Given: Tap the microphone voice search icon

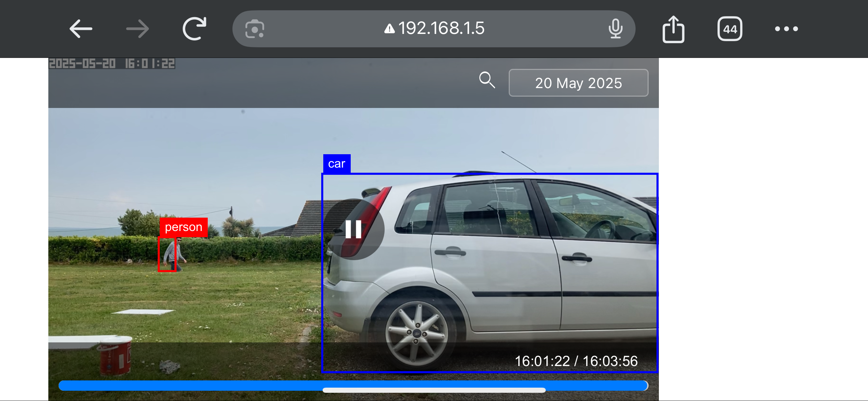Looking at the screenshot, I should [x=616, y=29].
